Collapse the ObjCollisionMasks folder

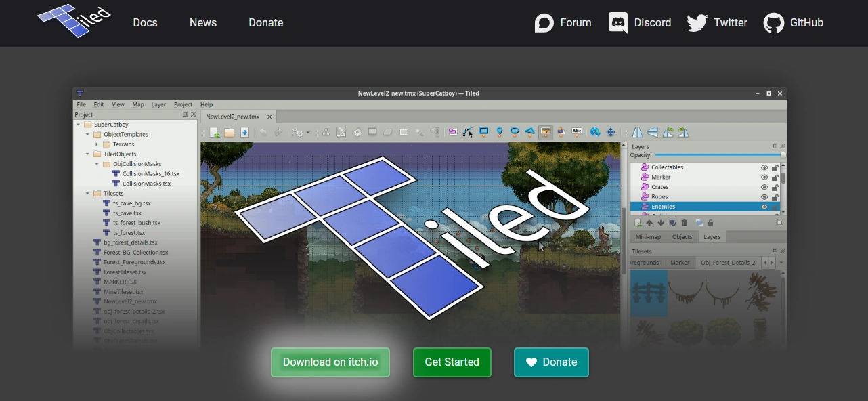click(x=97, y=164)
